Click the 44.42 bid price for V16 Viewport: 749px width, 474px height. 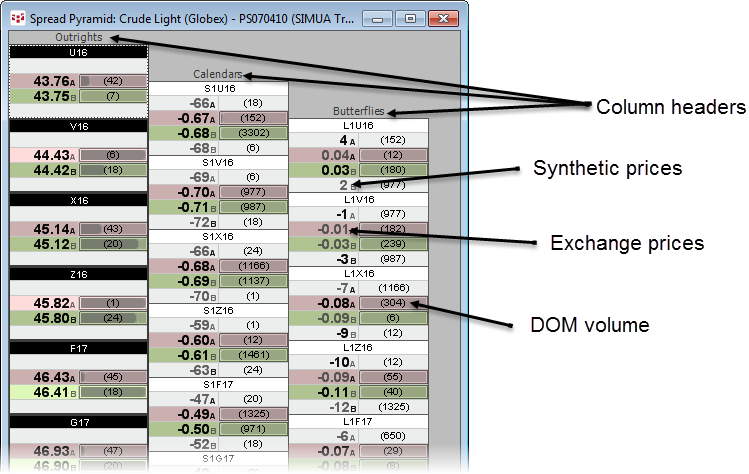click(x=52, y=170)
